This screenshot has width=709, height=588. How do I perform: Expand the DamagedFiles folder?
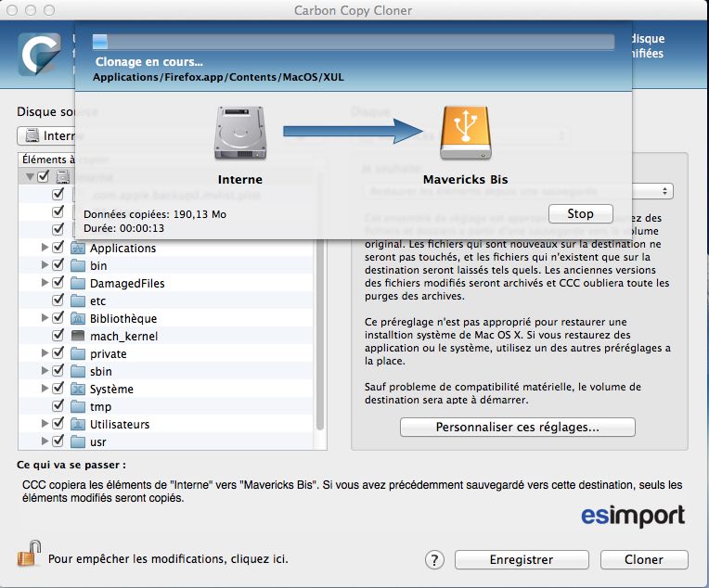[45, 283]
